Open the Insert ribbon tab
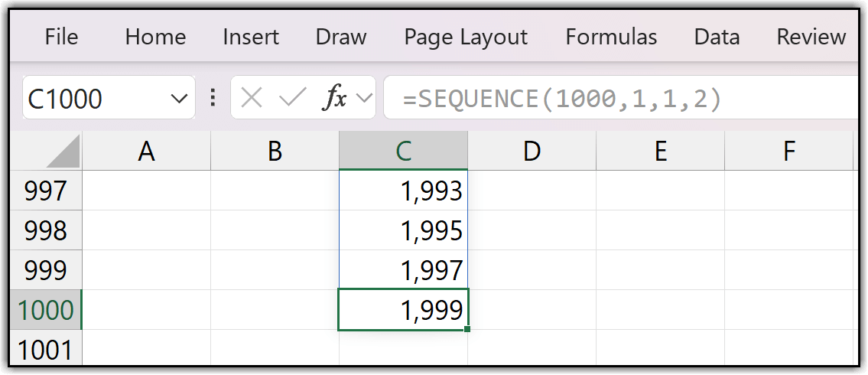The width and height of the screenshot is (868, 375). (251, 37)
